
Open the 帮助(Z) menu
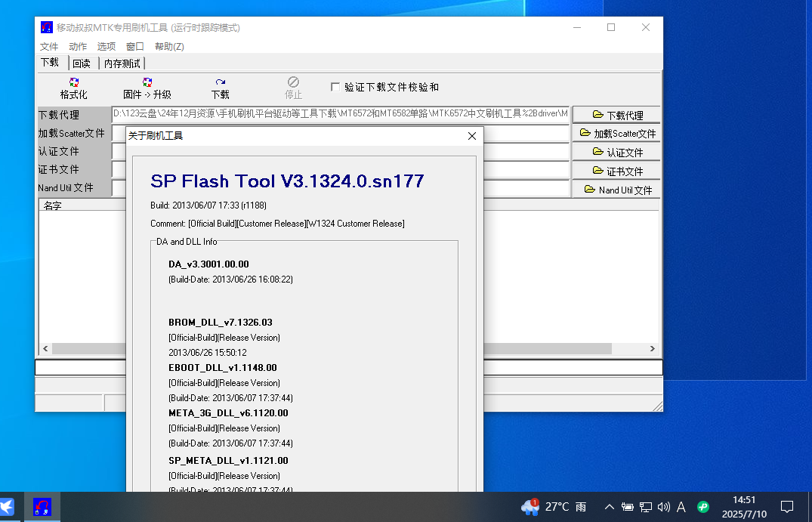pos(169,47)
